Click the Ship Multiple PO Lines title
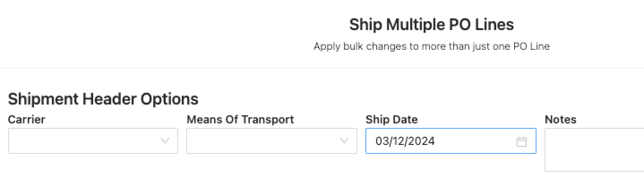Viewport: 644px width, 175px height. tap(432, 24)
